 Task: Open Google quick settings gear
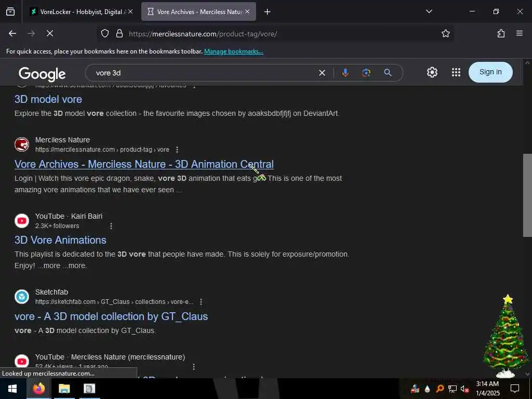(432, 72)
